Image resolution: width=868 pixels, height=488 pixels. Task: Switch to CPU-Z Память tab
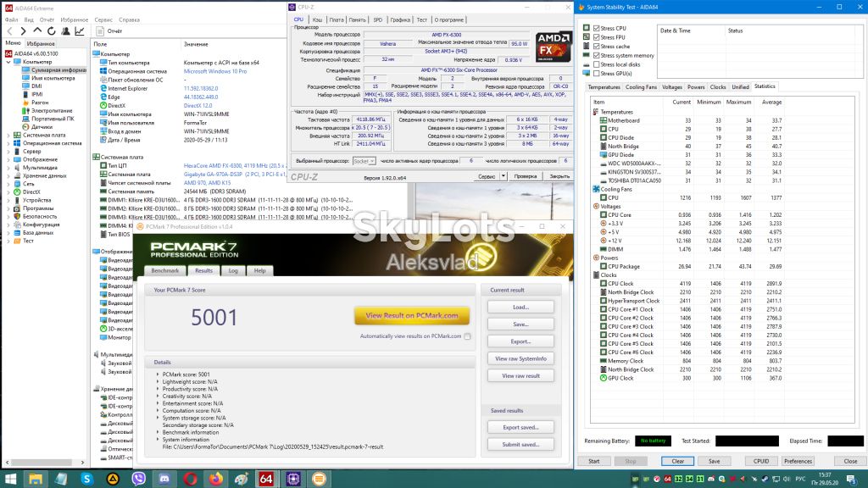357,19
